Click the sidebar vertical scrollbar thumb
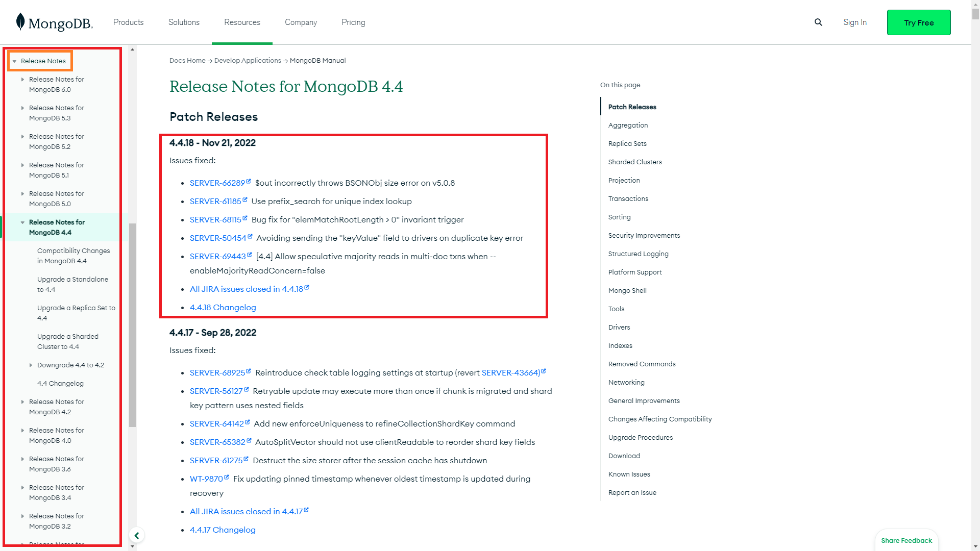980x551 pixels. [132, 324]
